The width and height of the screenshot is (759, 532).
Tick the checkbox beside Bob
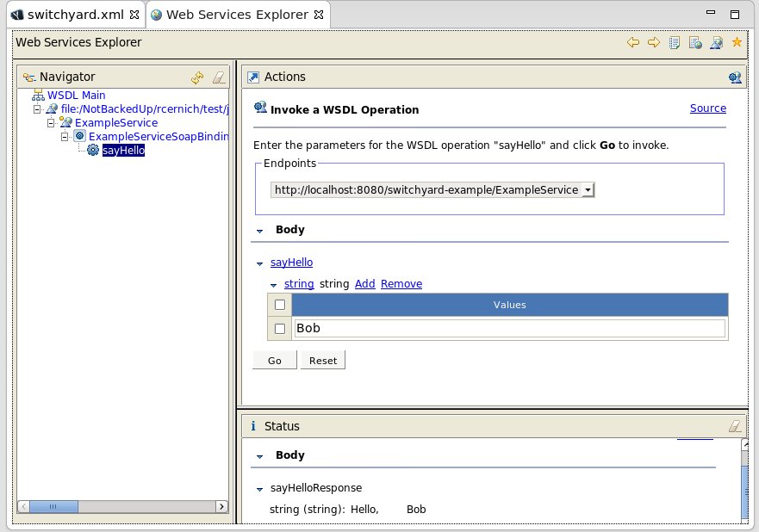(280, 328)
